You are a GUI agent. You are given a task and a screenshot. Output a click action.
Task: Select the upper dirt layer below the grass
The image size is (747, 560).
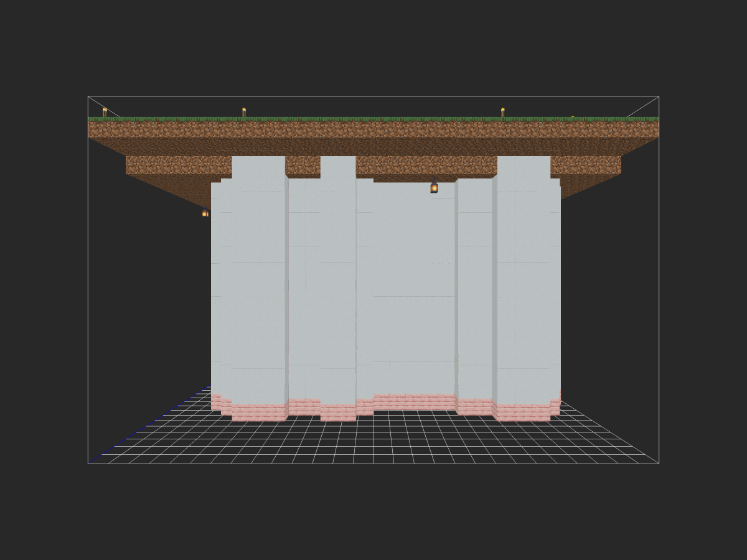pos(374,129)
